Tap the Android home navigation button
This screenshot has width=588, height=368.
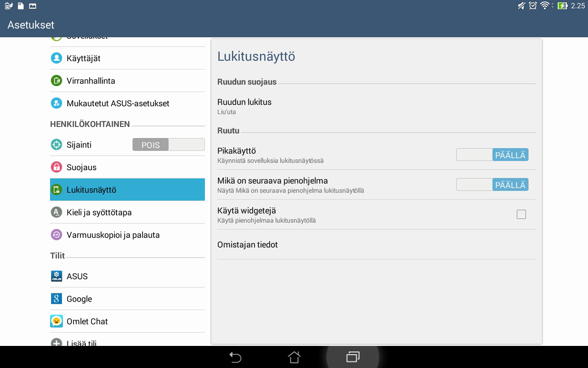294,357
